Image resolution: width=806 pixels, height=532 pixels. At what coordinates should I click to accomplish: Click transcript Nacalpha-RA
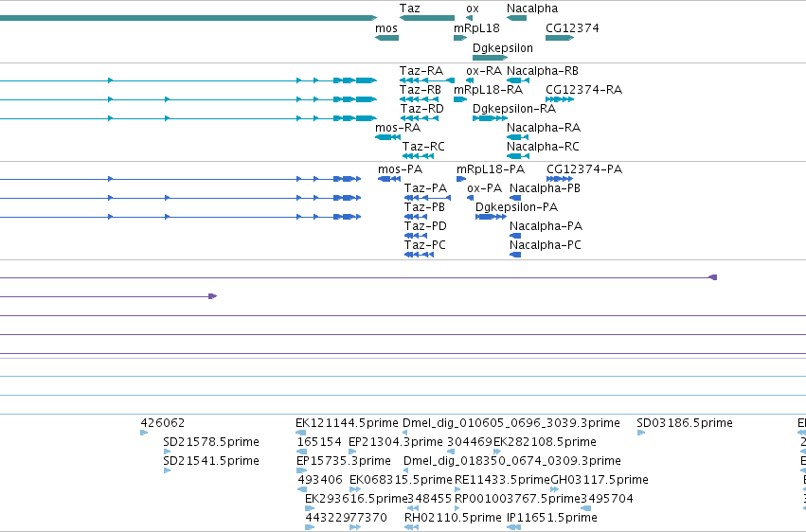click(x=544, y=128)
